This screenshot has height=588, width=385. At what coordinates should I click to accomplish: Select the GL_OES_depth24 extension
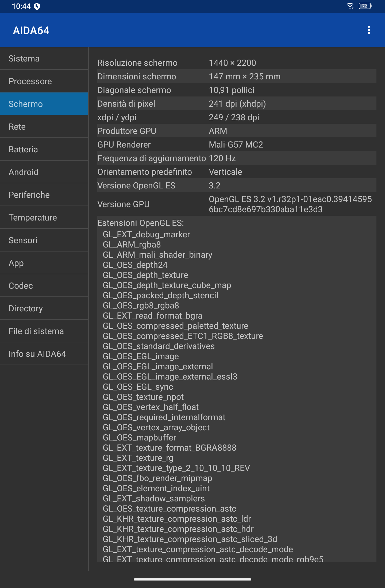coord(135,265)
